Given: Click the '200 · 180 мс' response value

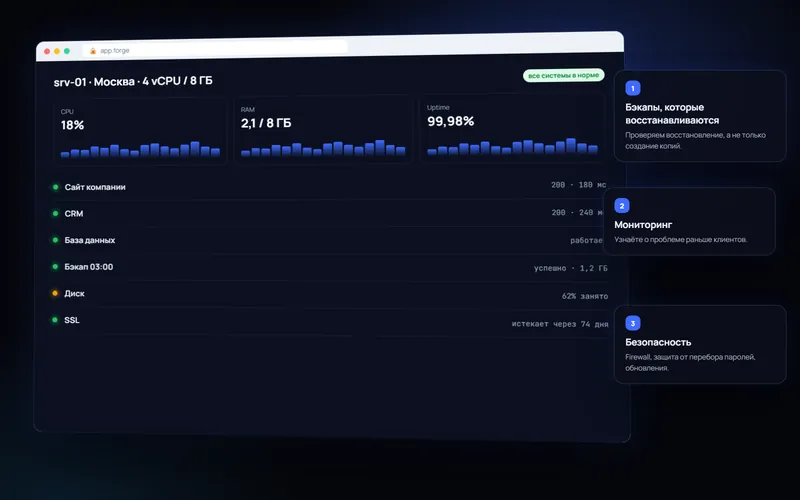Looking at the screenshot, I should [x=579, y=185].
